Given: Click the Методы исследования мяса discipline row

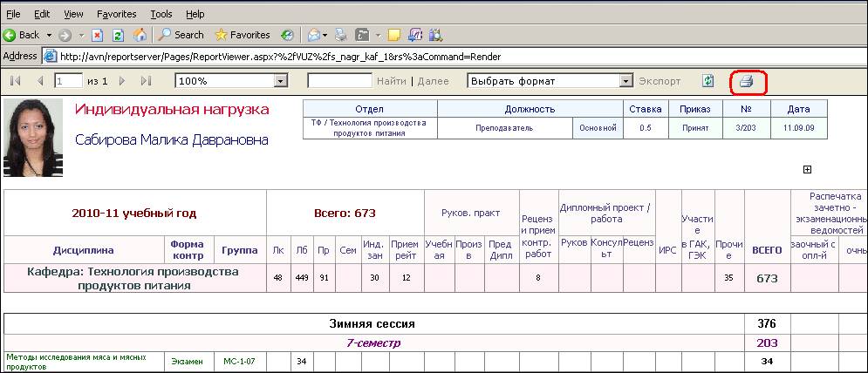Looking at the screenshot, I should pos(84,362).
